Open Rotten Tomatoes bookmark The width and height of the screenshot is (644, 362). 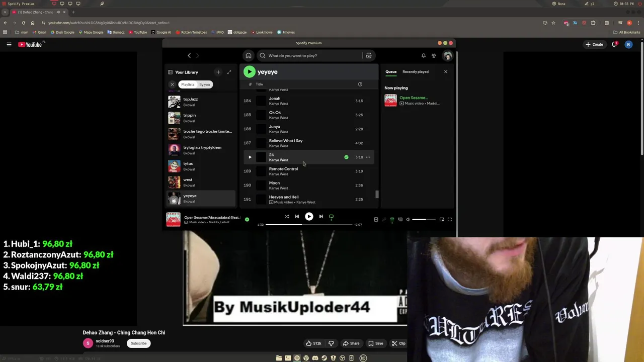[191, 32]
